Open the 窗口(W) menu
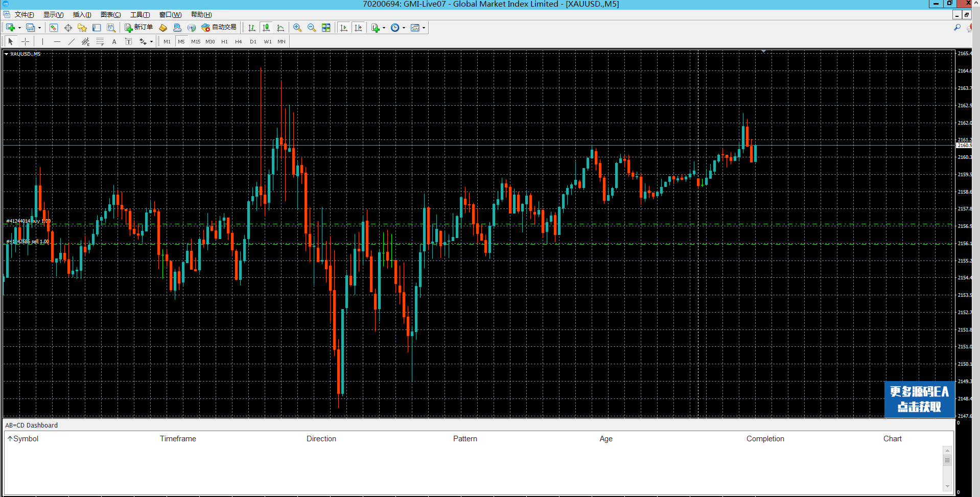Viewport: 980px width, 497px height. pos(170,14)
